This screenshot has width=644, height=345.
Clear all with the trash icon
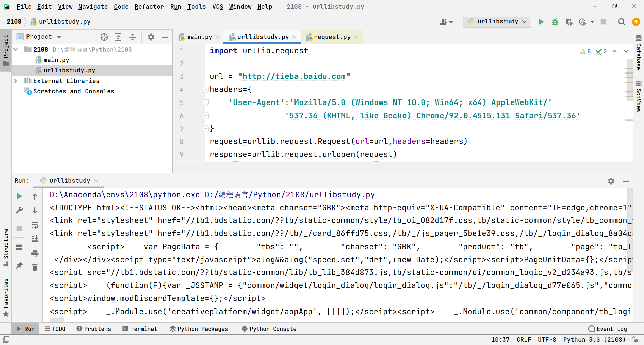click(35, 267)
